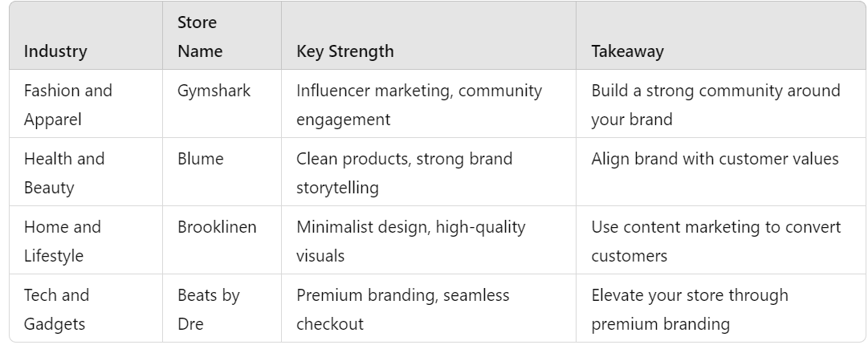Screen dimensions: 868x349
Task: Select the Tech and Gadgets cell
Action: click(57, 310)
